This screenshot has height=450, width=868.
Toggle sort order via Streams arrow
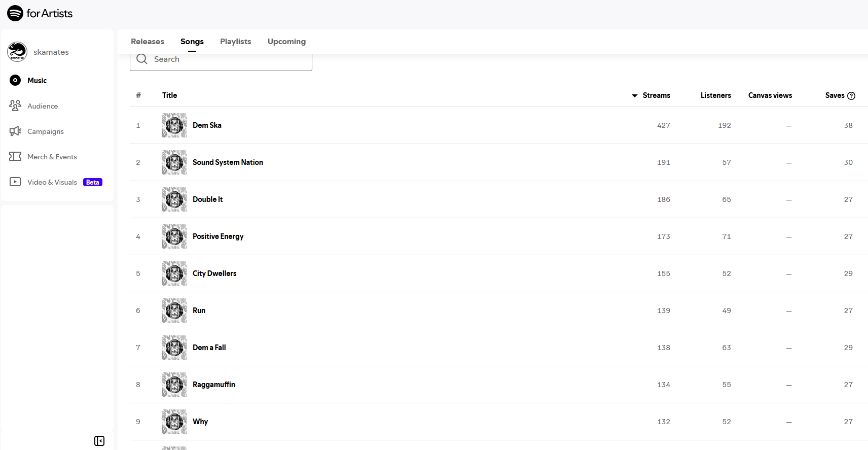coord(635,95)
